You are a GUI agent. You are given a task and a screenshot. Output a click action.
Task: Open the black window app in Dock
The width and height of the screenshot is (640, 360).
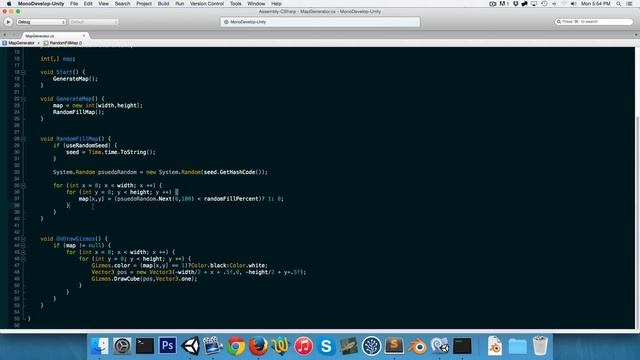pos(462,346)
